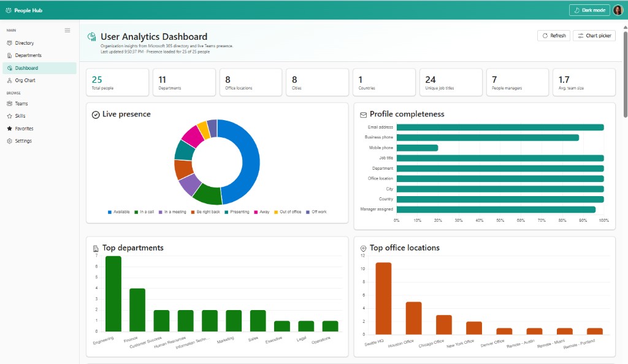Click the Seattle HQ location bar
628x364 pixels.
(383, 298)
